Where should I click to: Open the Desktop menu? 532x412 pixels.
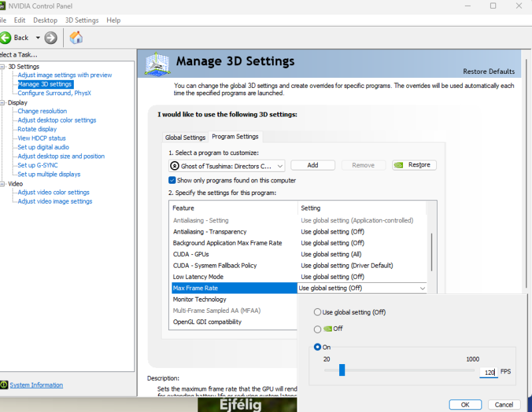coord(45,20)
